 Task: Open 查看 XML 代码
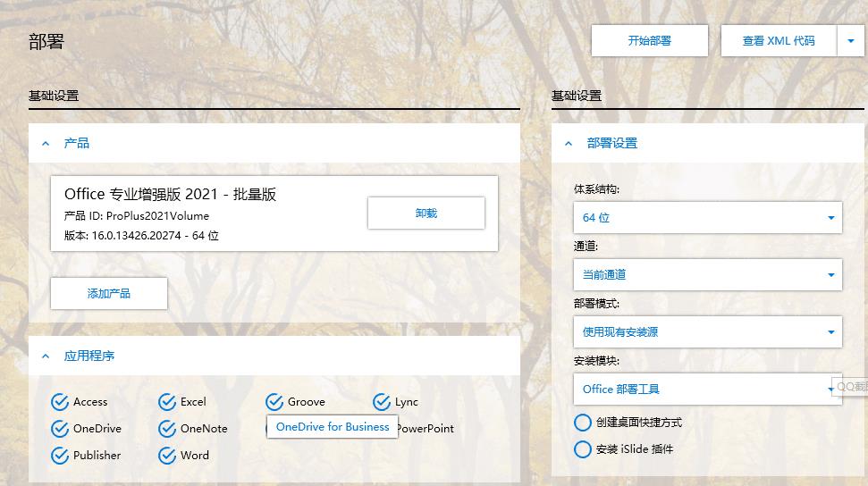779,40
